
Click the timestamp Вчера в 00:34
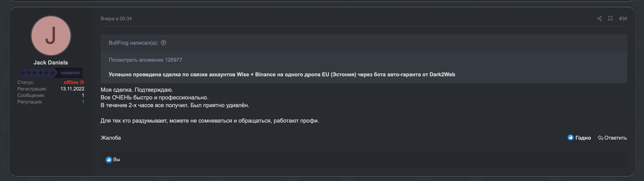(x=116, y=19)
